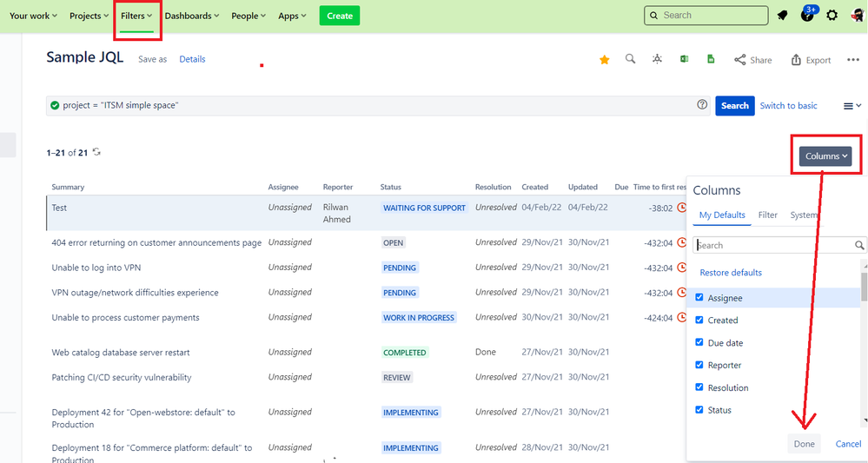Refresh the issue results list
This screenshot has height=463, width=868.
(x=96, y=152)
